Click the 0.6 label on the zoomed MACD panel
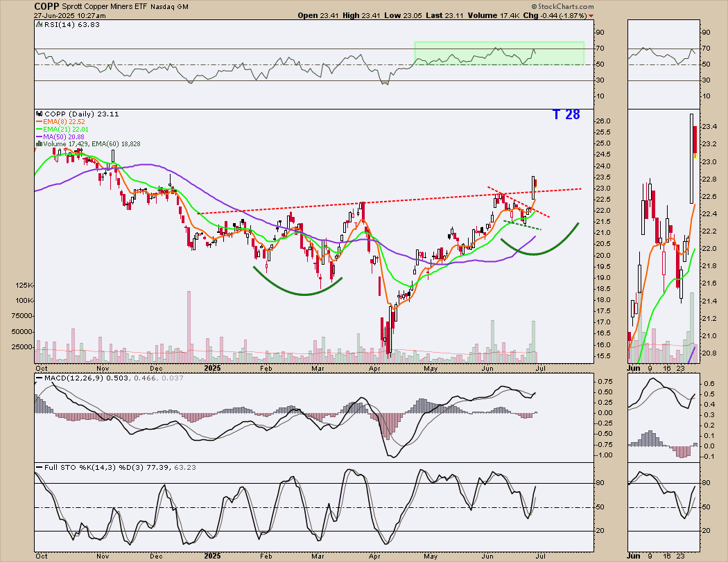Viewport: 728px width, 562px height. (x=709, y=384)
